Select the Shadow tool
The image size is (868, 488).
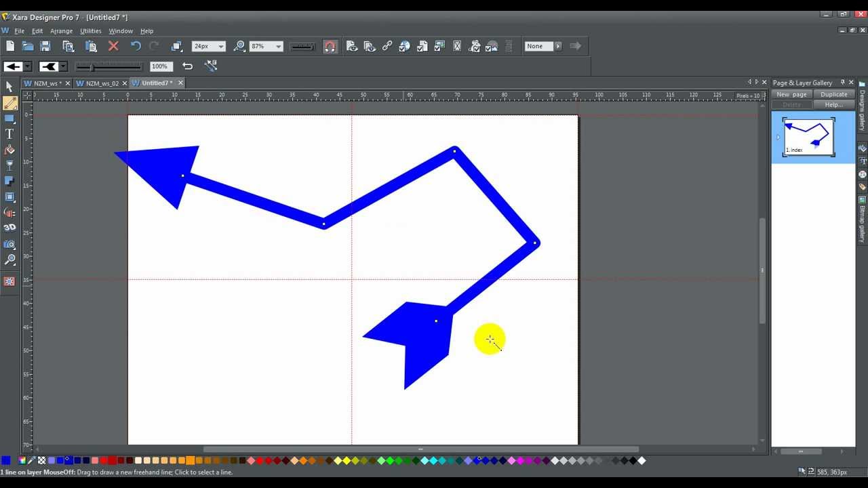click(9, 181)
